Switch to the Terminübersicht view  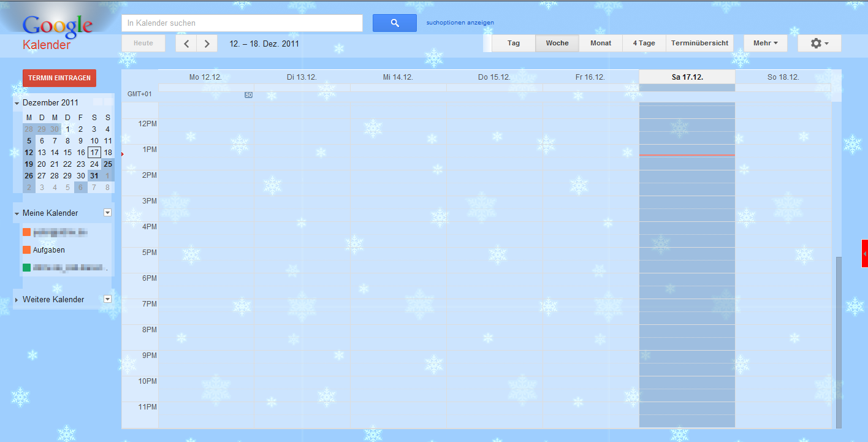[699, 44]
